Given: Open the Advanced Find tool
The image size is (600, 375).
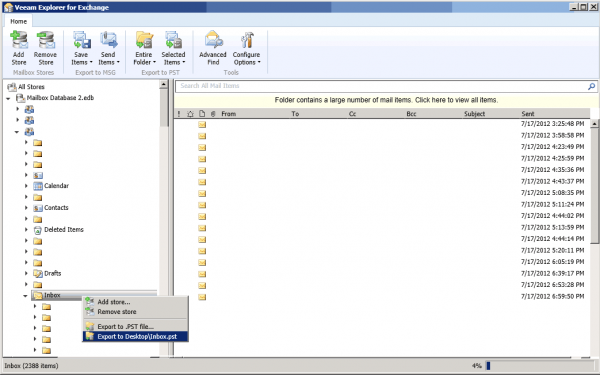Looking at the screenshot, I should point(213,48).
